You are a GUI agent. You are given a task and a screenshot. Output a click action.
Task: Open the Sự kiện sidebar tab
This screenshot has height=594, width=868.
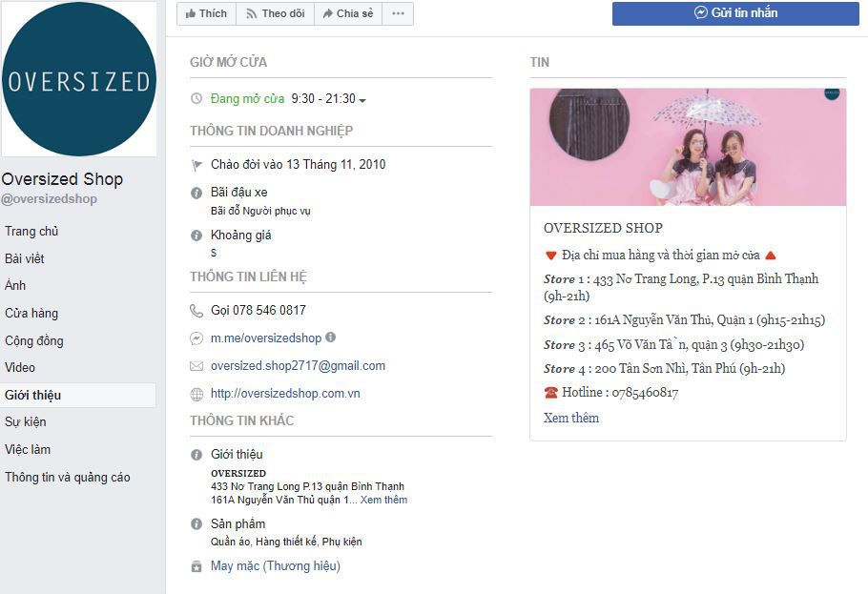(x=26, y=421)
